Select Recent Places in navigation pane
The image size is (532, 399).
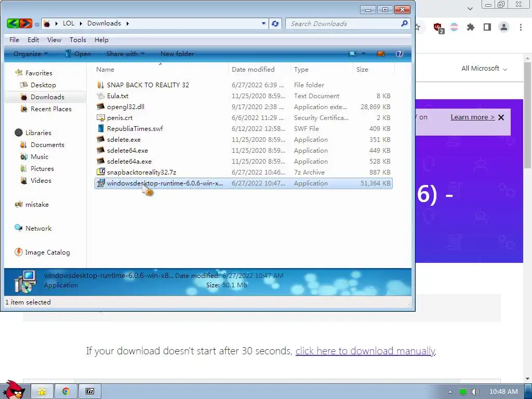[x=51, y=109]
